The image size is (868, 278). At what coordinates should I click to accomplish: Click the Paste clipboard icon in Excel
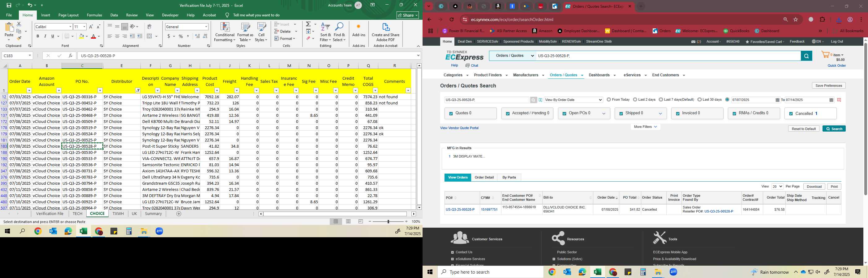point(9,27)
